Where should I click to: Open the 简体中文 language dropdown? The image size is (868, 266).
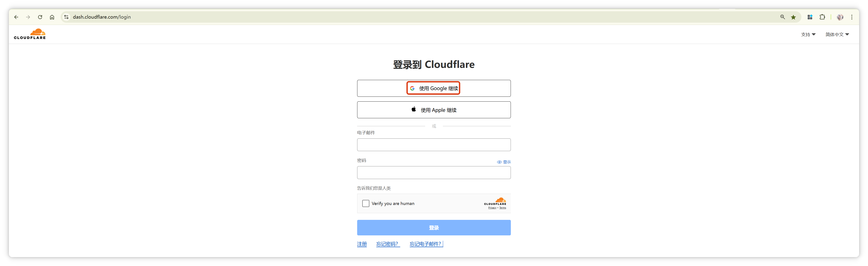coord(837,34)
